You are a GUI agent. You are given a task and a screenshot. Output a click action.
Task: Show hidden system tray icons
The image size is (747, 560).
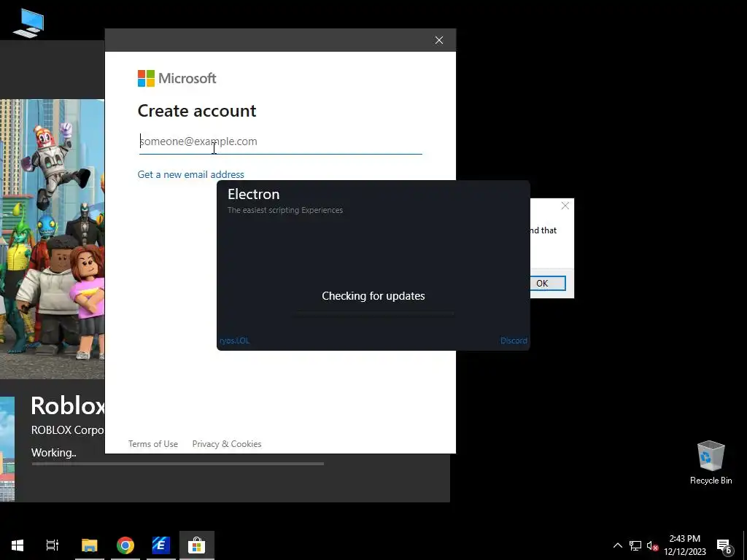[617, 545]
